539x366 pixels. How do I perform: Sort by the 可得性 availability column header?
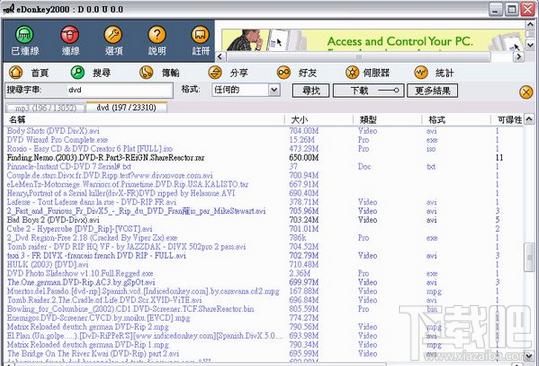507,120
